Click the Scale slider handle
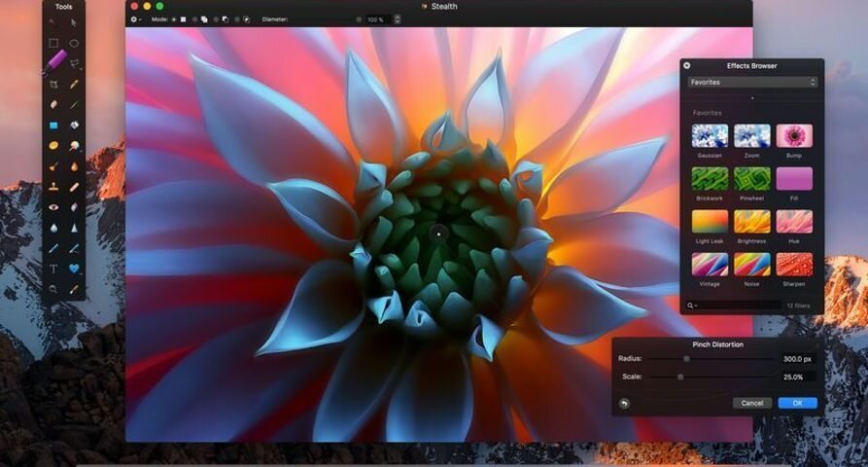Viewport: 868px width, 467px height. tap(680, 377)
